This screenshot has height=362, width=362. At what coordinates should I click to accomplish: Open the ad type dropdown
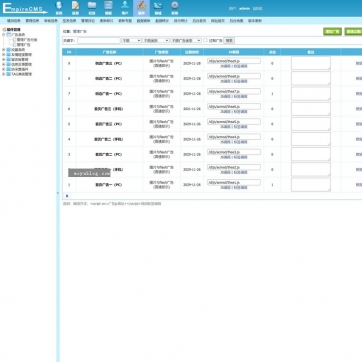(186, 40)
